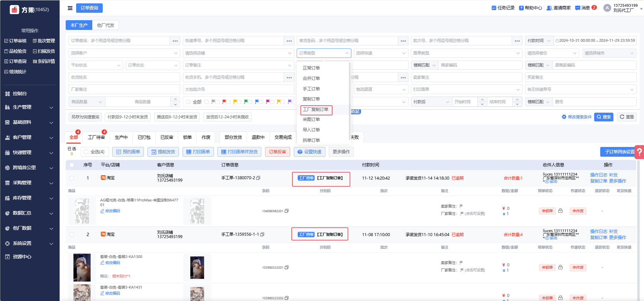Click the red floating question mark help
The height and width of the screenshot is (301, 644).
click(x=639, y=152)
